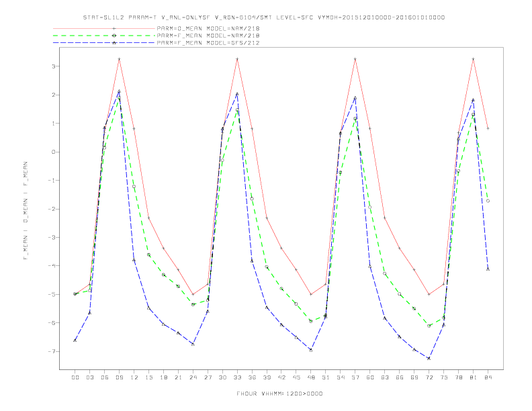Click x-axis forecast hour label 78

459,377
